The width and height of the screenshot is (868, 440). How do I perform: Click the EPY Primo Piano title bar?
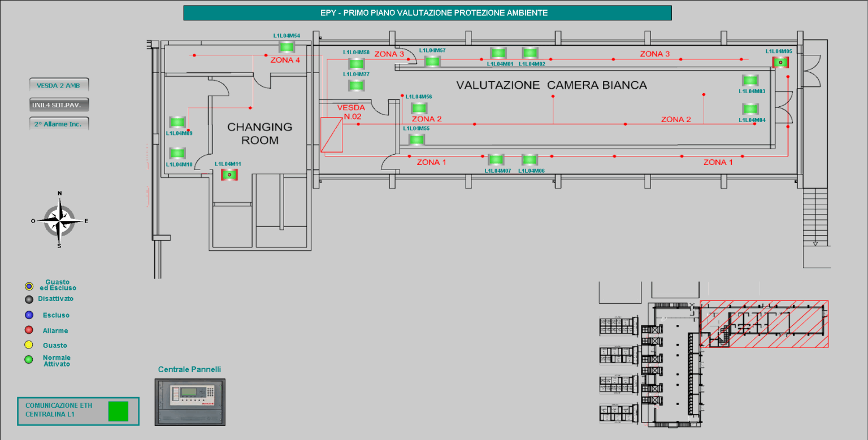point(427,13)
